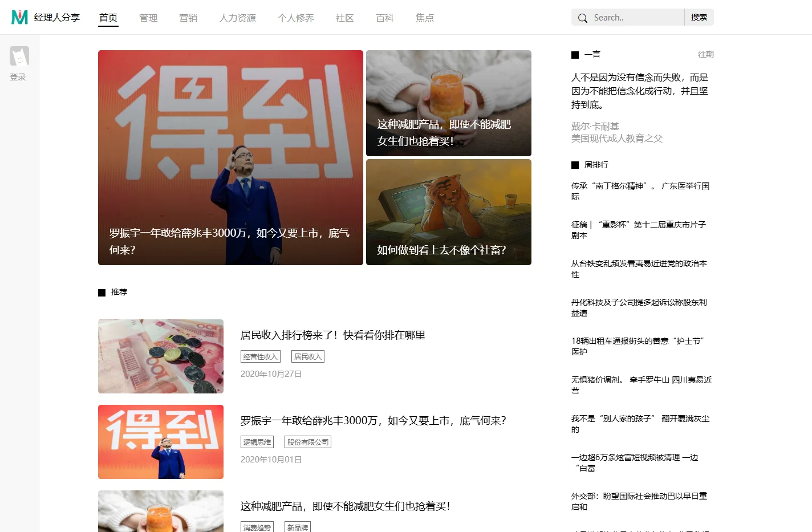Click the quote text 人不是因为没有信念而失败
The height and width of the screenshot is (532, 812).
point(640,91)
